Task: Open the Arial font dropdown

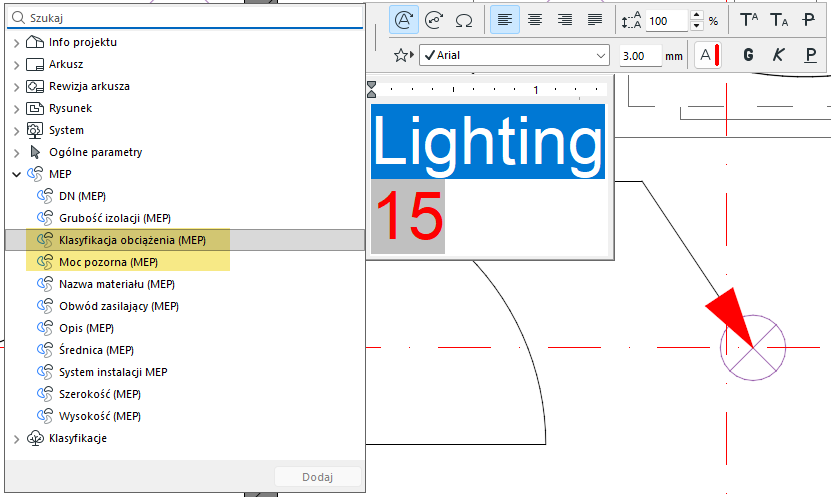Action: tap(515, 55)
